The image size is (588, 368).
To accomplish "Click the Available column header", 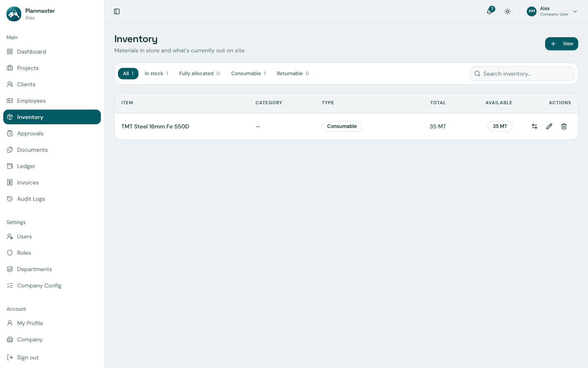I will click(499, 103).
